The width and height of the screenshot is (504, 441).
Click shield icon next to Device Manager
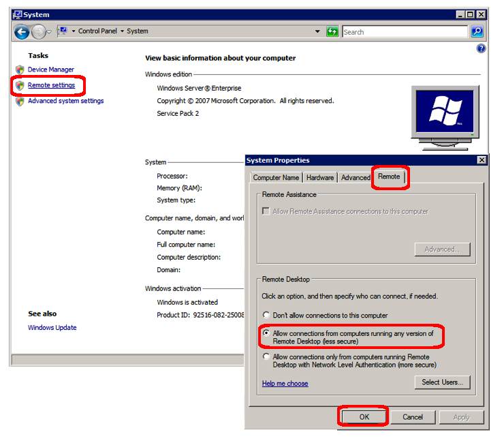20,70
